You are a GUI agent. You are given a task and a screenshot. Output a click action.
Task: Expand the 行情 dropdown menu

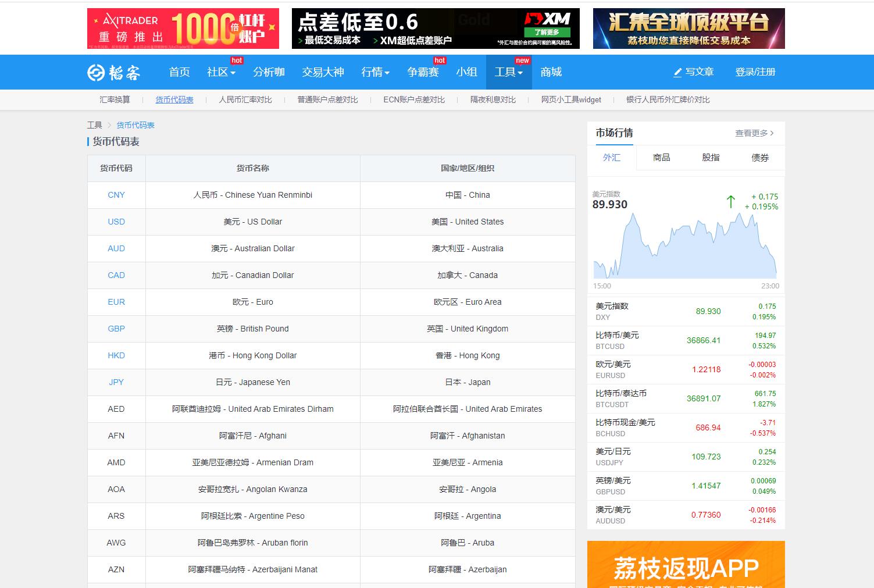pos(375,72)
